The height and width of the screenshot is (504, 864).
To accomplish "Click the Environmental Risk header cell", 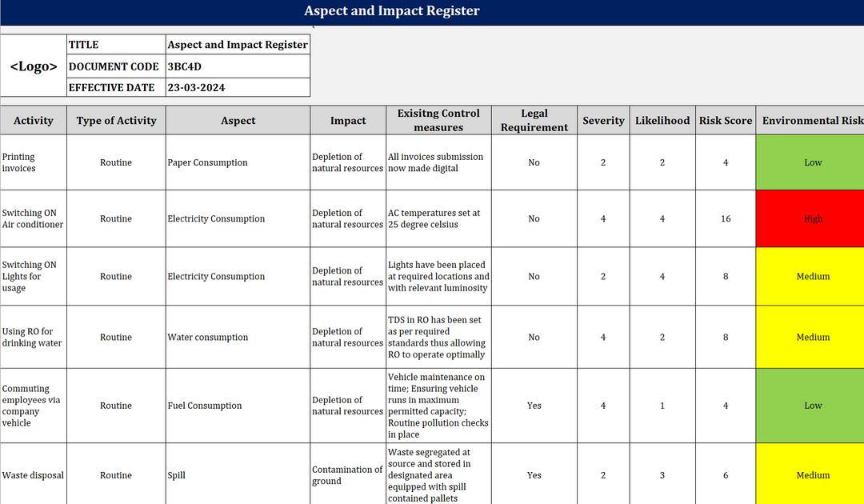I will [812, 121].
